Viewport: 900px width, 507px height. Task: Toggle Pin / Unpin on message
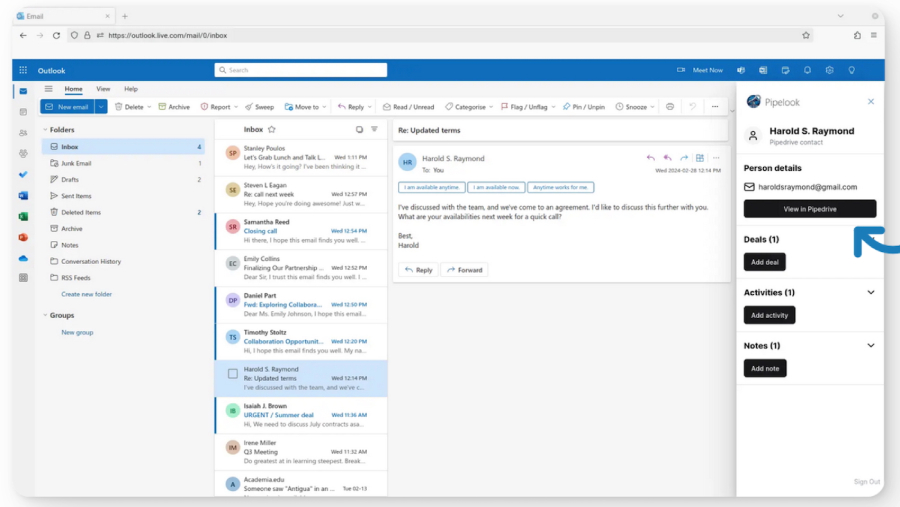[584, 107]
